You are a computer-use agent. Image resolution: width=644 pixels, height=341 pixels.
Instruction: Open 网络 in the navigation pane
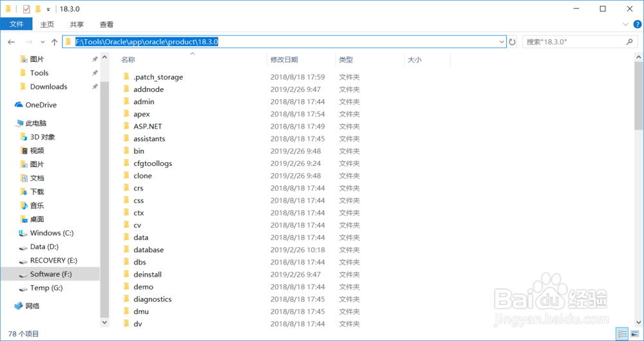tap(32, 306)
